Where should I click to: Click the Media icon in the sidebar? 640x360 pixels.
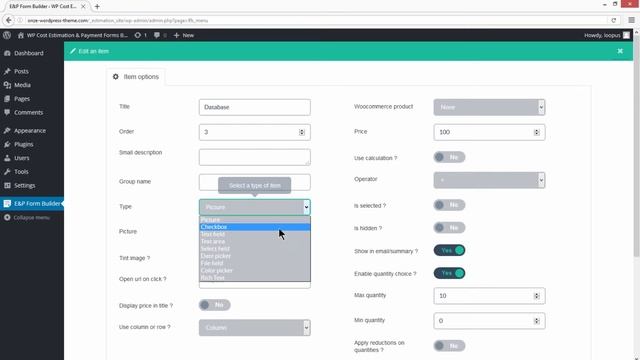[x=7, y=85]
